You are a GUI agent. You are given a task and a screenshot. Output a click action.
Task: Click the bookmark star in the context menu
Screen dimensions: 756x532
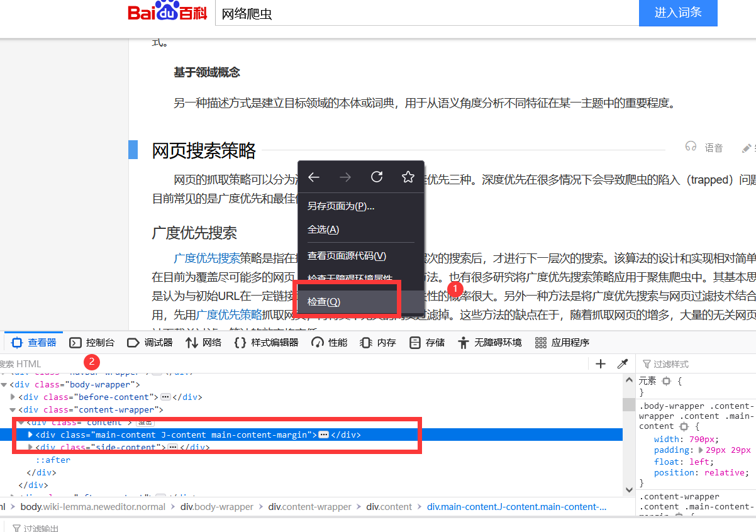click(x=408, y=177)
